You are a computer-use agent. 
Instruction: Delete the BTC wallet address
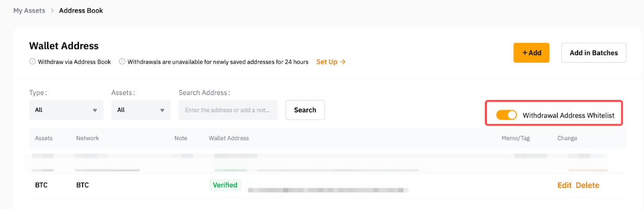[588, 185]
